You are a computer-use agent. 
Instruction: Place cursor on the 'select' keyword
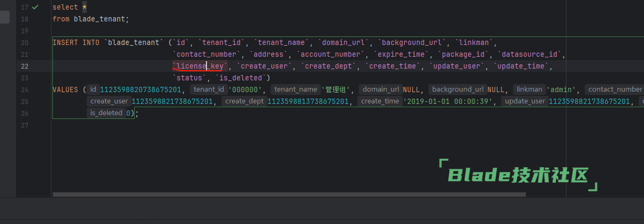63,8
